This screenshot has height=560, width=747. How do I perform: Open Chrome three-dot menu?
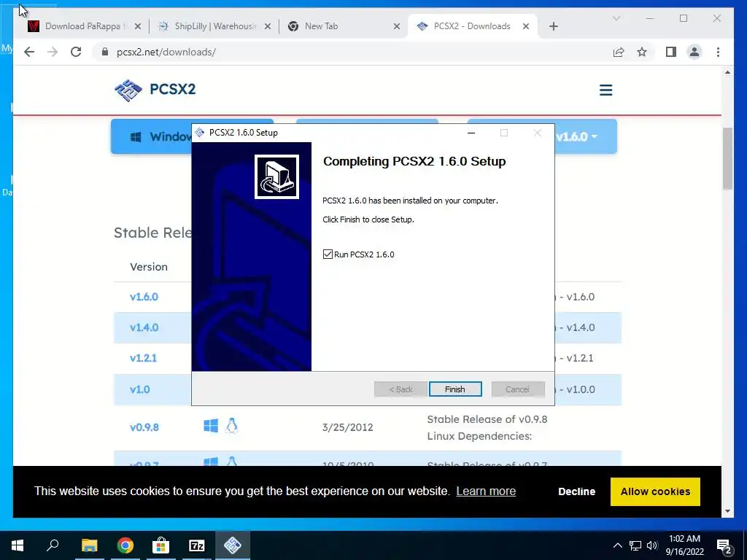coord(718,52)
